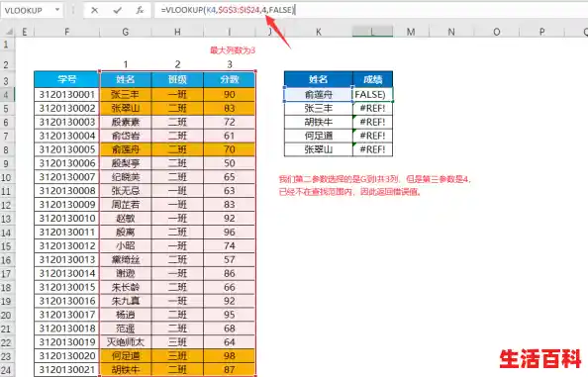Select column O header
The height and width of the screenshot is (377, 588).
pyautogui.click(x=497, y=32)
